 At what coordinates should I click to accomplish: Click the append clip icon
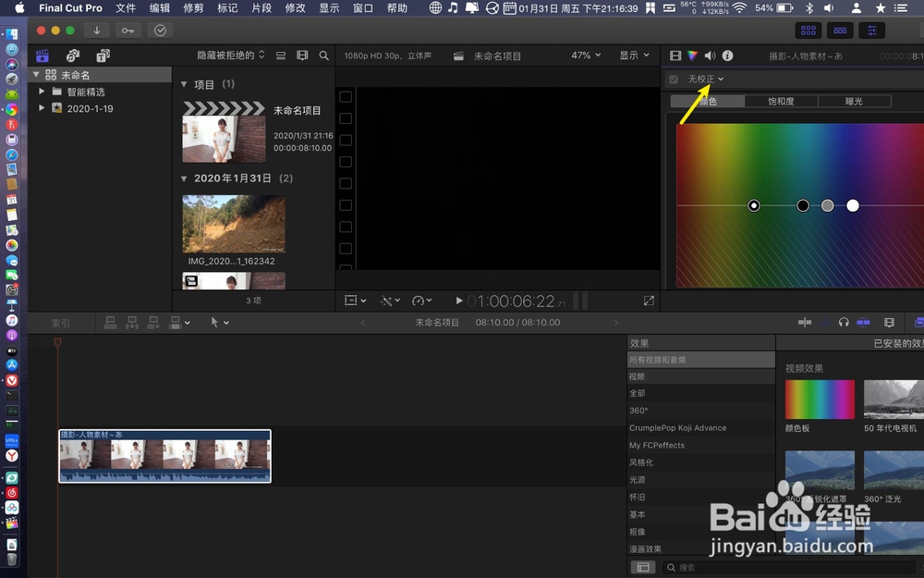click(x=153, y=322)
